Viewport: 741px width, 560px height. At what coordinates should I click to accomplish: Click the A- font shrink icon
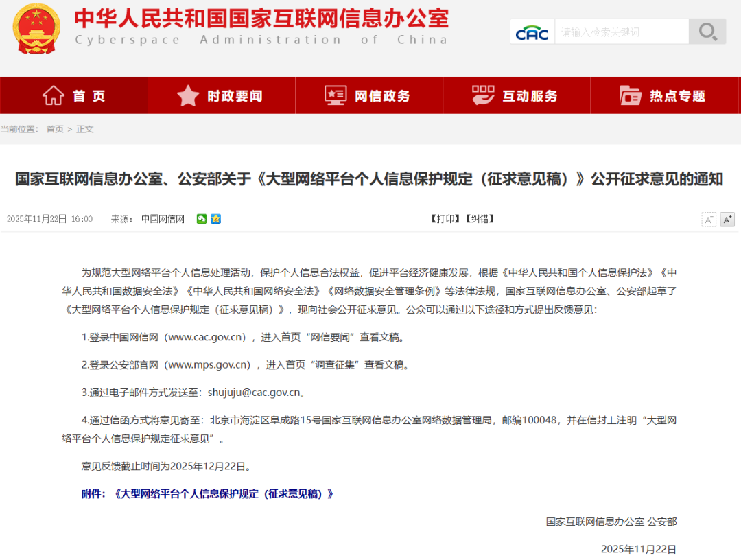(x=708, y=219)
